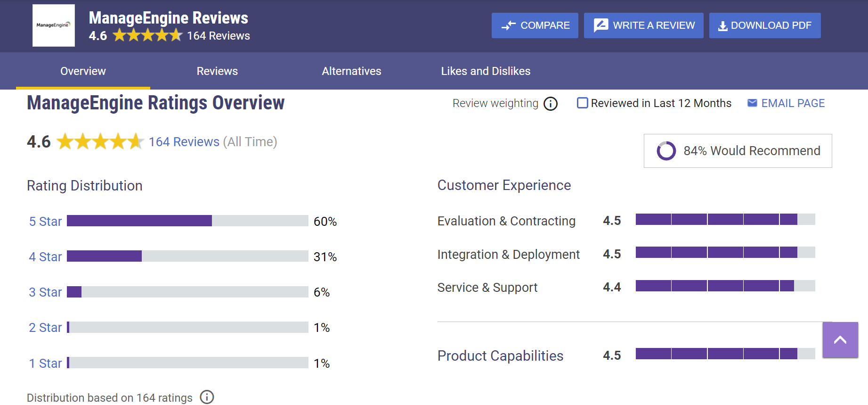868x405 pixels.
Task: Enable Reviewed in Last 12 Months checkbox
Action: pos(583,103)
